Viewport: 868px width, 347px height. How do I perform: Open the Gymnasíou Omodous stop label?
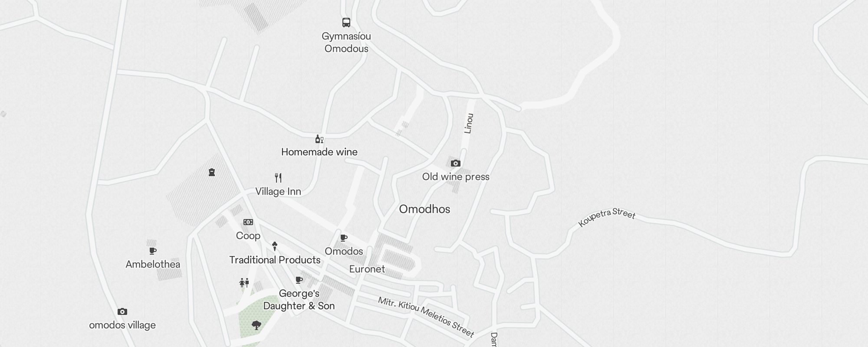pos(346,43)
